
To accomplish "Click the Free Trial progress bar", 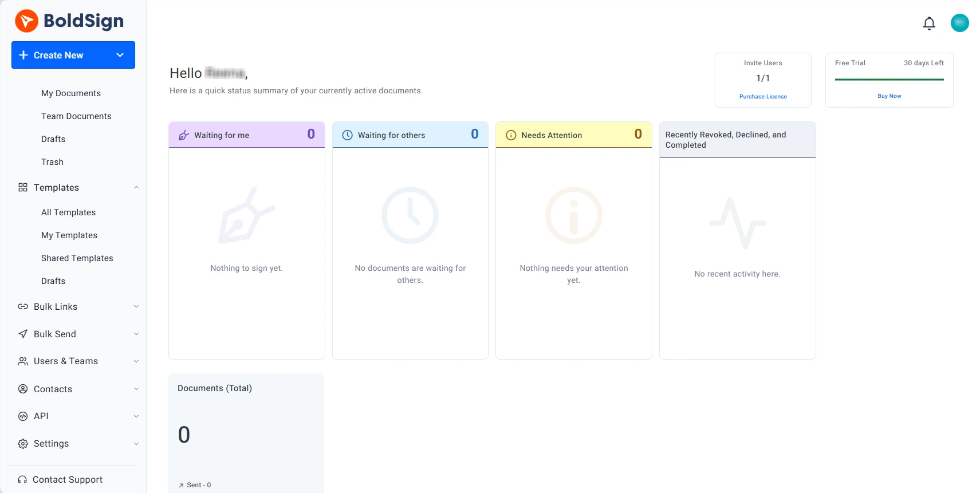I will point(890,80).
